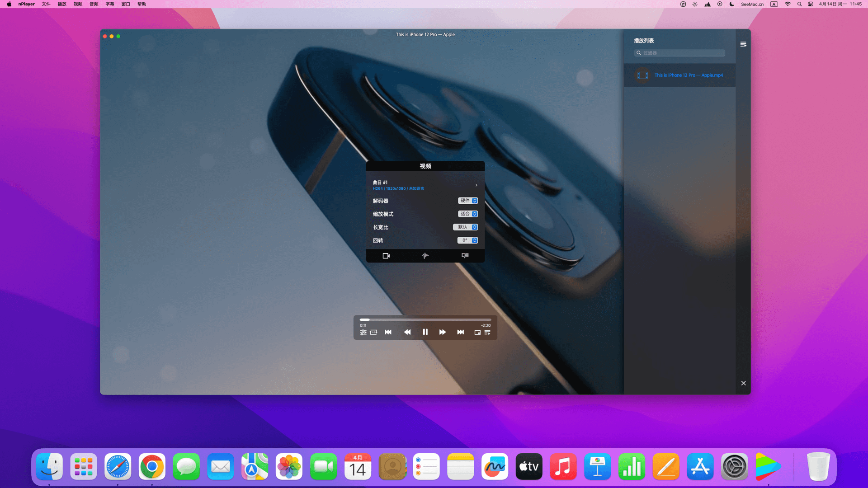The image size is (868, 488).
Task: Open Pages from the Dock
Action: 666,466
